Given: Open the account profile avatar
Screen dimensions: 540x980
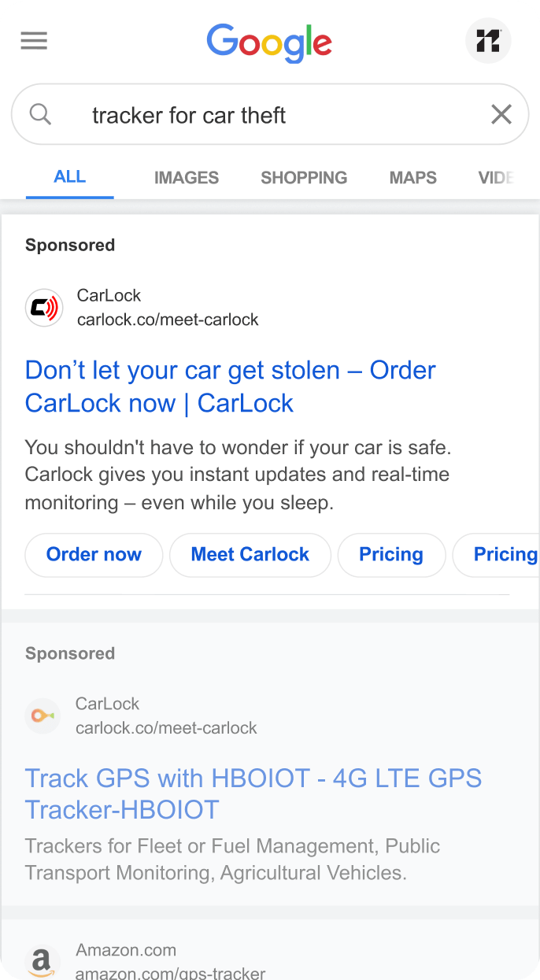Looking at the screenshot, I should pyautogui.click(x=488, y=41).
